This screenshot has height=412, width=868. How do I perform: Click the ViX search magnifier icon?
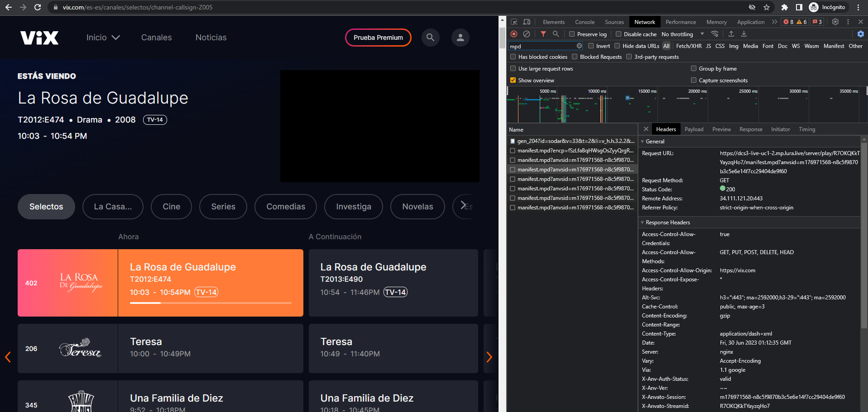coord(430,38)
